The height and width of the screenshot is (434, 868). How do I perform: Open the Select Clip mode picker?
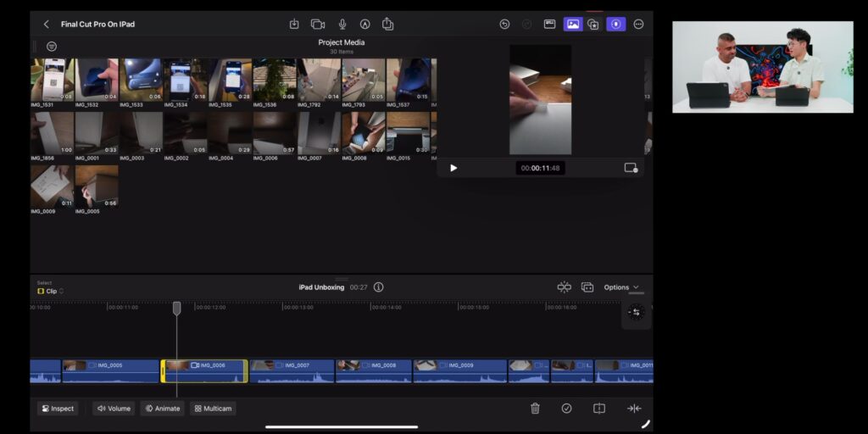tap(50, 291)
